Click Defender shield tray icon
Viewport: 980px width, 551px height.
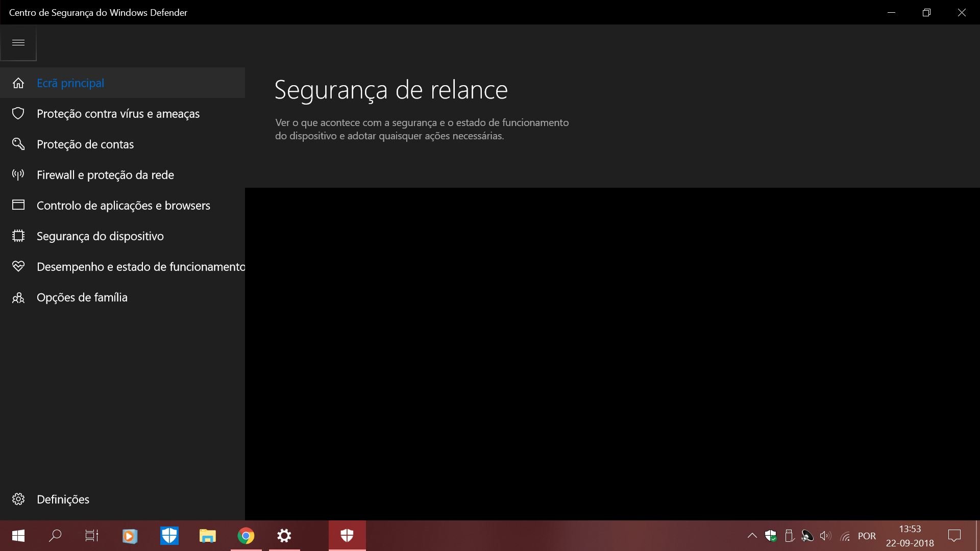[771, 536]
